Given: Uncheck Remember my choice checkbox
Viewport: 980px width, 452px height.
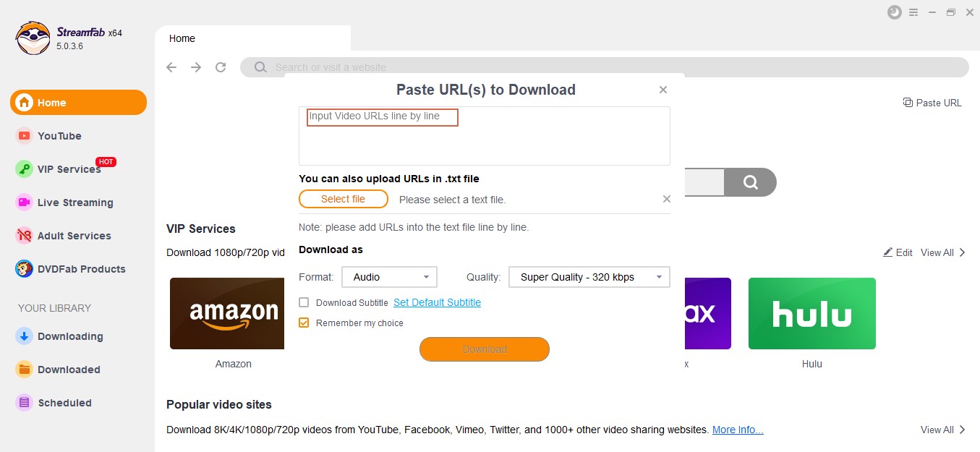Looking at the screenshot, I should (x=304, y=323).
